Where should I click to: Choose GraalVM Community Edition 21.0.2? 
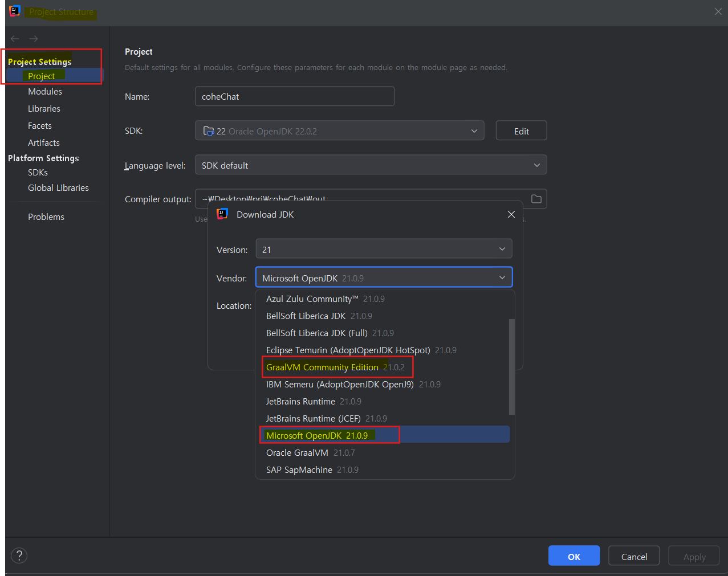pos(382,367)
